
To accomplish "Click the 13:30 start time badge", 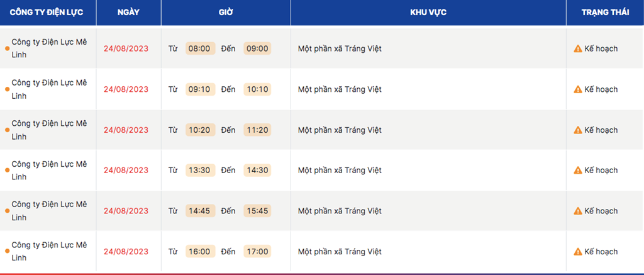I will pos(200,170).
